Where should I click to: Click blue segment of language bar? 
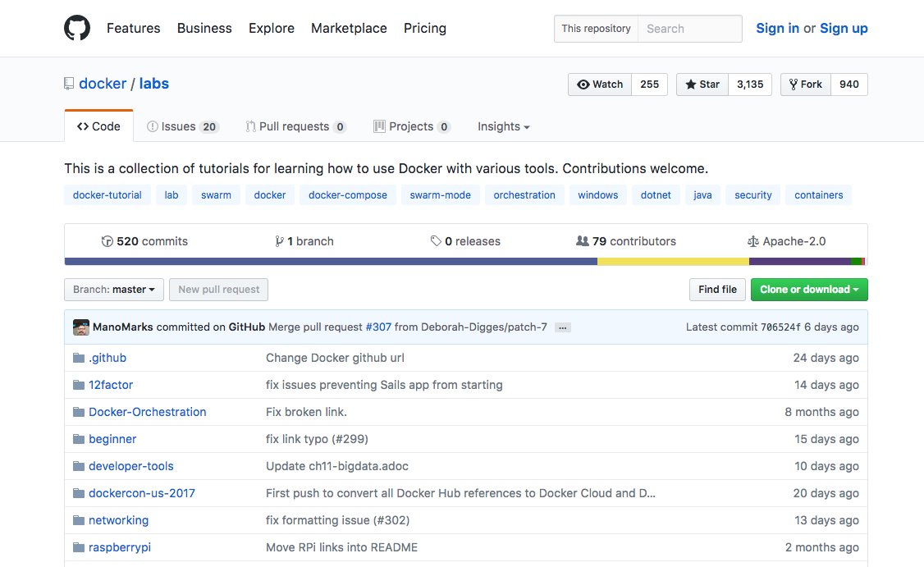[331, 261]
